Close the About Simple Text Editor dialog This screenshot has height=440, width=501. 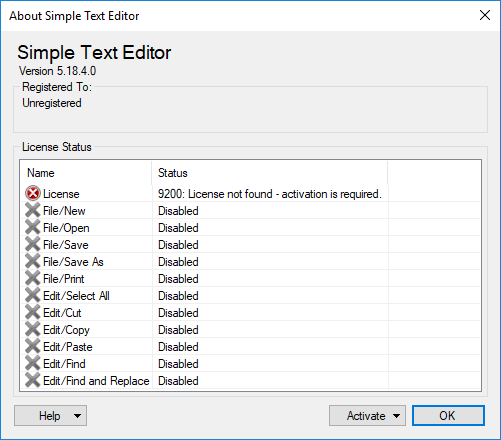pos(485,15)
